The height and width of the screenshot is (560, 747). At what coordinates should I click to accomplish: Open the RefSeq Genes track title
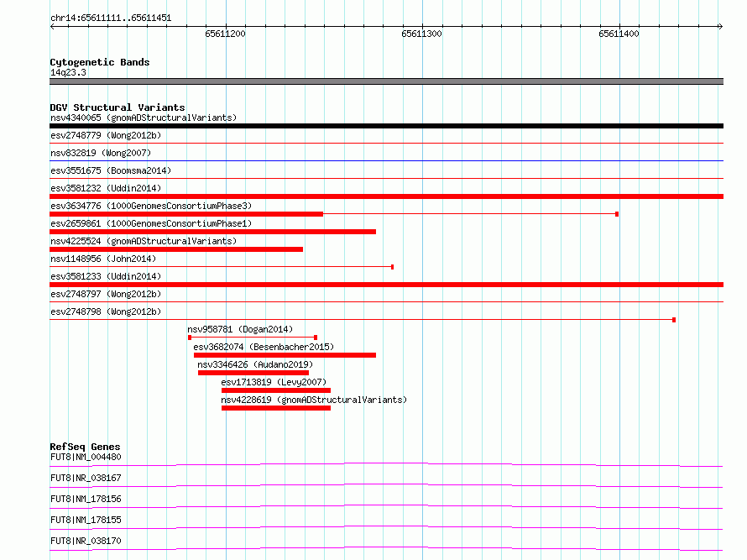click(86, 447)
